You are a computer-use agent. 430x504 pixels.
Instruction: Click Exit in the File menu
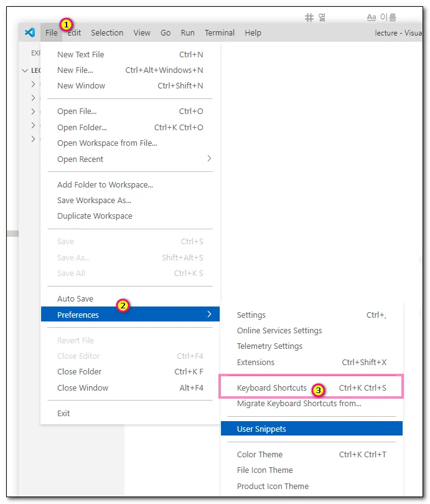[x=64, y=413]
